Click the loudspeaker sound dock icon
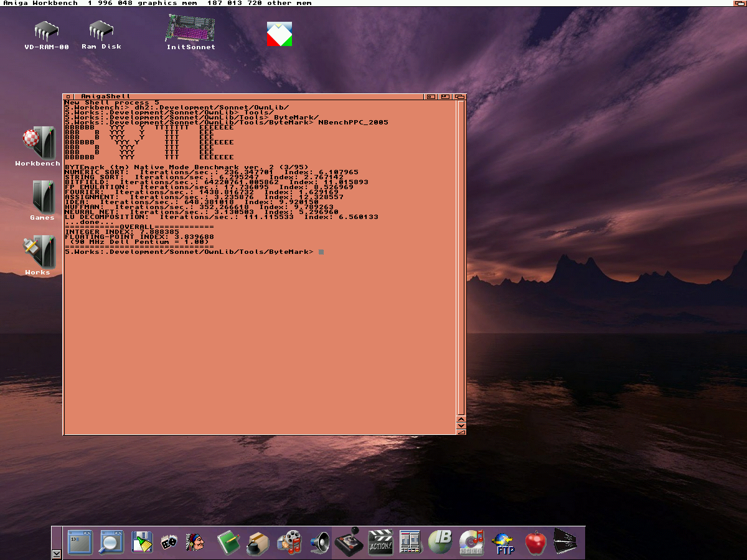 click(320, 543)
